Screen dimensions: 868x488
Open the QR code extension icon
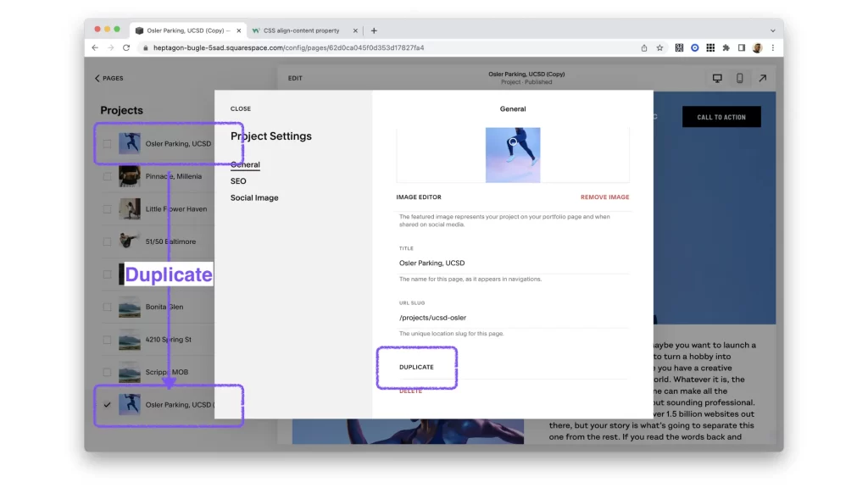click(679, 47)
